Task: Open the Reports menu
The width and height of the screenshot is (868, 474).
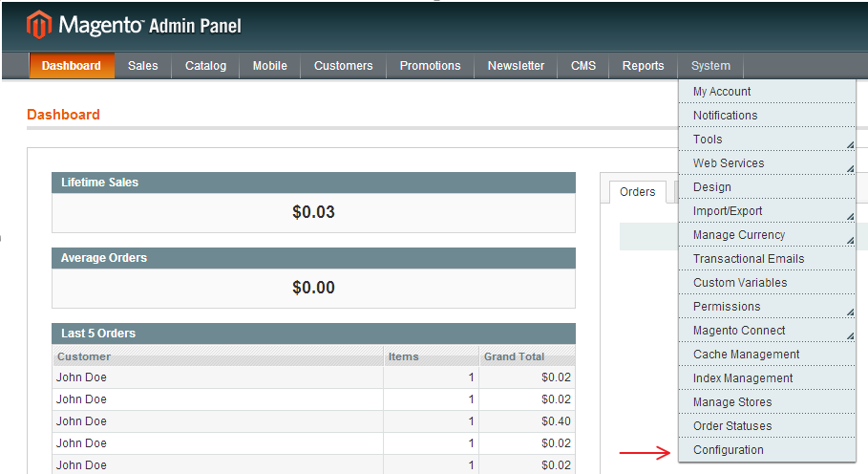Action: 643,65
